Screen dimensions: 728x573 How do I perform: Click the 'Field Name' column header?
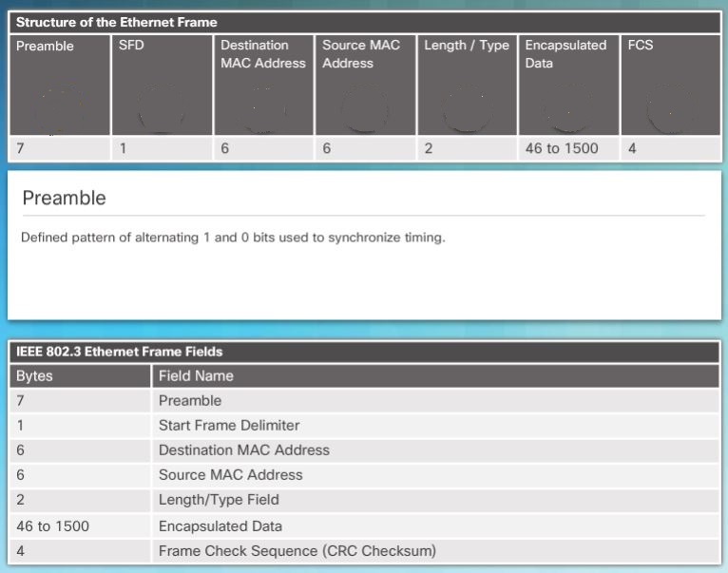(196, 376)
